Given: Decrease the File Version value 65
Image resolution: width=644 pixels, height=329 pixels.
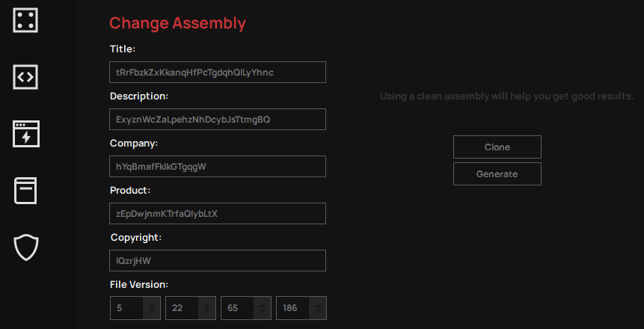Looking at the screenshot, I should pyautogui.click(x=263, y=311).
